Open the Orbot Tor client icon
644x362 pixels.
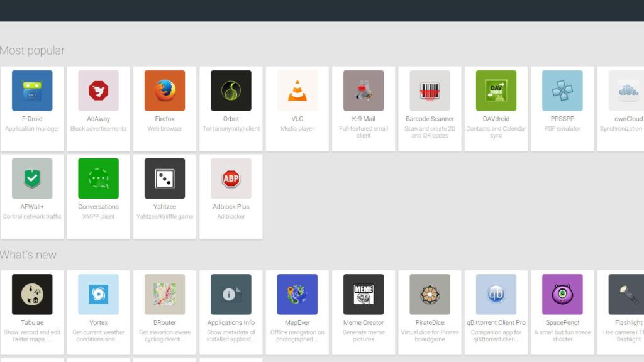[x=231, y=90]
